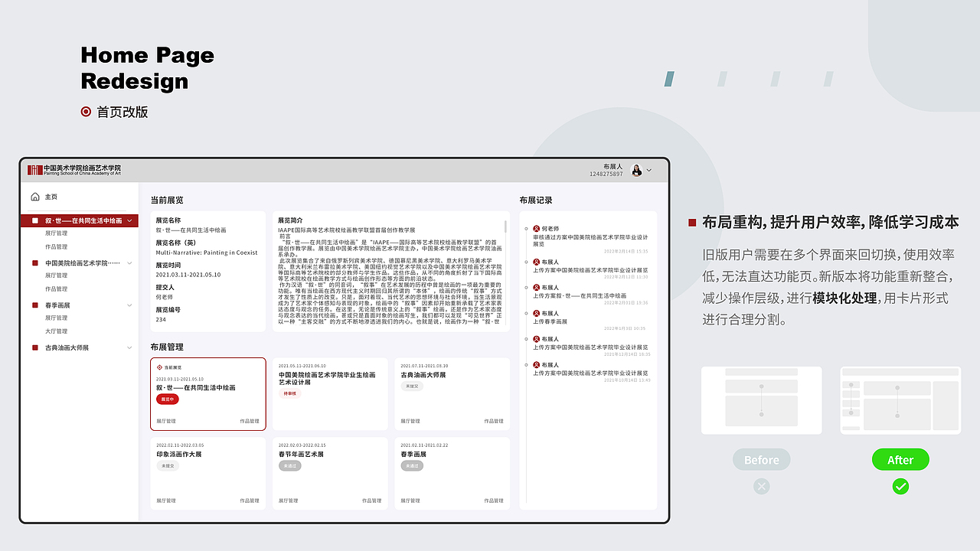Click red square bullet beside 布局重构 heading
The image size is (980, 551).
[692, 223]
